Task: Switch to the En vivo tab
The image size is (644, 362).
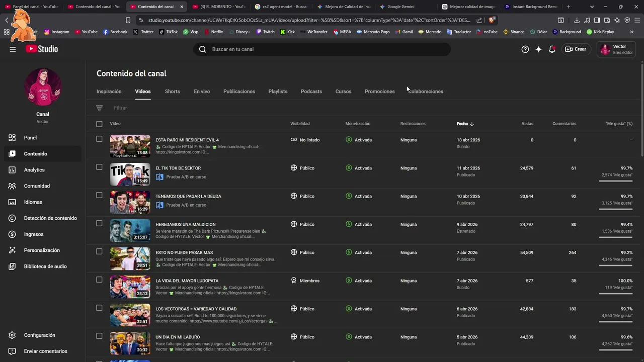Action: pyautogui.click(x=202, y=92)
